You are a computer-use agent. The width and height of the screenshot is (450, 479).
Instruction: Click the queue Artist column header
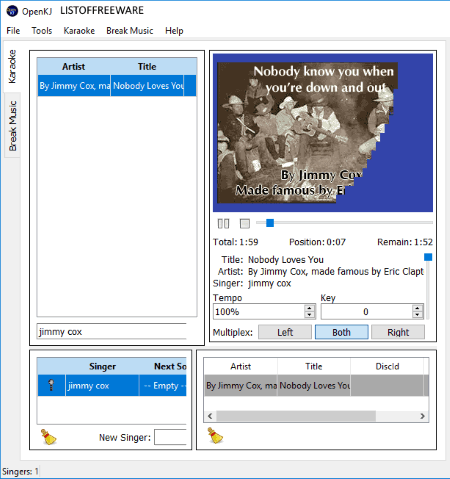coord(241,366)
